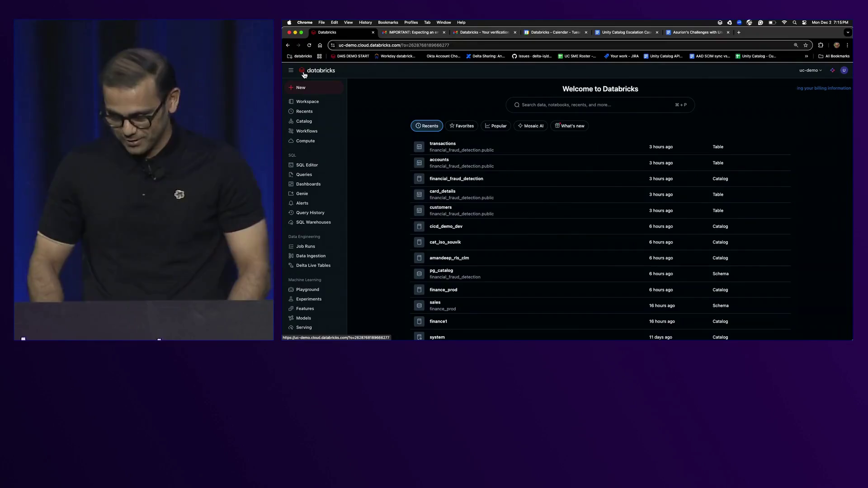Open Delta Live Tables in the sidebar
This screenshot has width=868, height=488.
tap(314, 266)
